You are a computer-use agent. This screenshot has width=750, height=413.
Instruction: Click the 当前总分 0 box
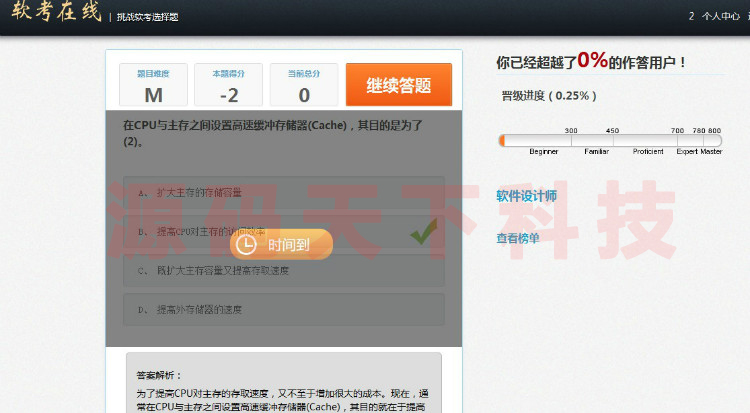tap(304, 85)
